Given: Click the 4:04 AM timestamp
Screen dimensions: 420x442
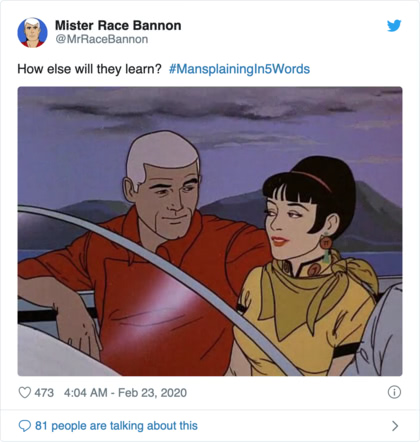Looking at the screenshot, I should coord(85,393).
